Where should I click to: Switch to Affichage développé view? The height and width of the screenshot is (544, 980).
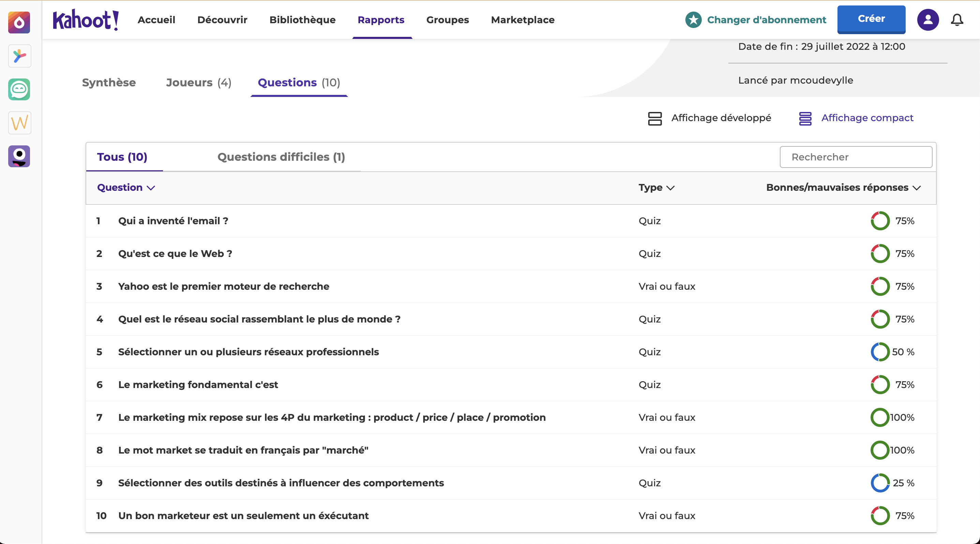point(710,118)
